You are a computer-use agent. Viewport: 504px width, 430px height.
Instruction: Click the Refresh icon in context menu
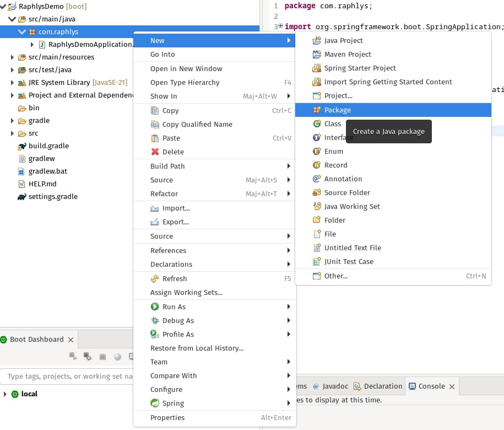155,278
